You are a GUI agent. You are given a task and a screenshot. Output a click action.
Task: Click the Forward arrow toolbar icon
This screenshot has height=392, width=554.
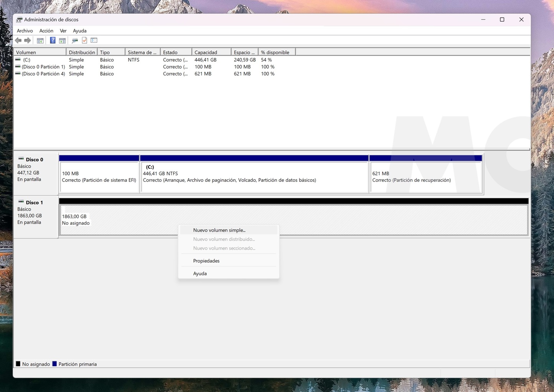(28, 41)
